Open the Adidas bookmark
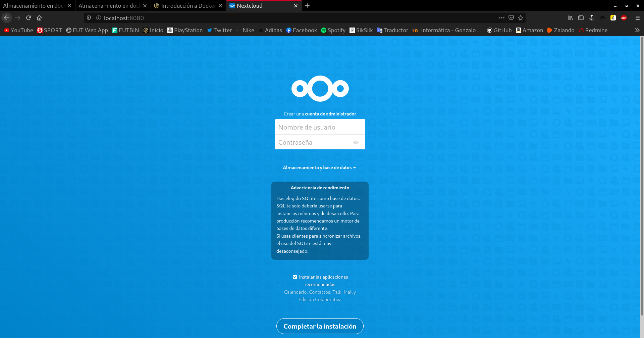 (270, 30)
